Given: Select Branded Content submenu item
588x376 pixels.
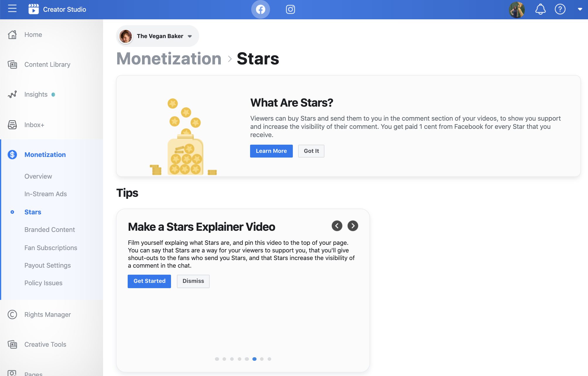Looking at the screenshot, I should [x=49, y=230].
